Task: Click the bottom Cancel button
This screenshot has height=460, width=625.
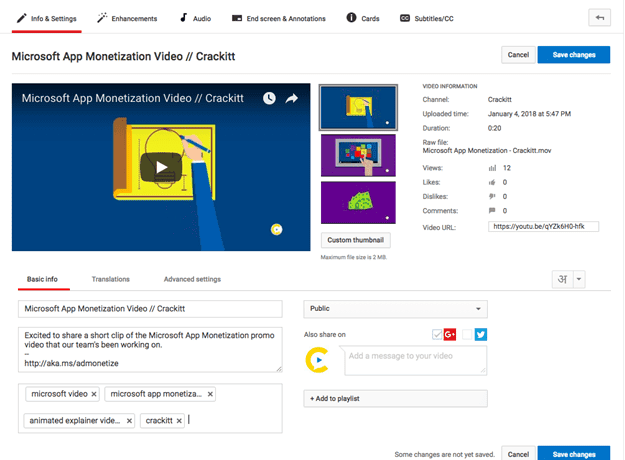Action: tap(518, 454)
